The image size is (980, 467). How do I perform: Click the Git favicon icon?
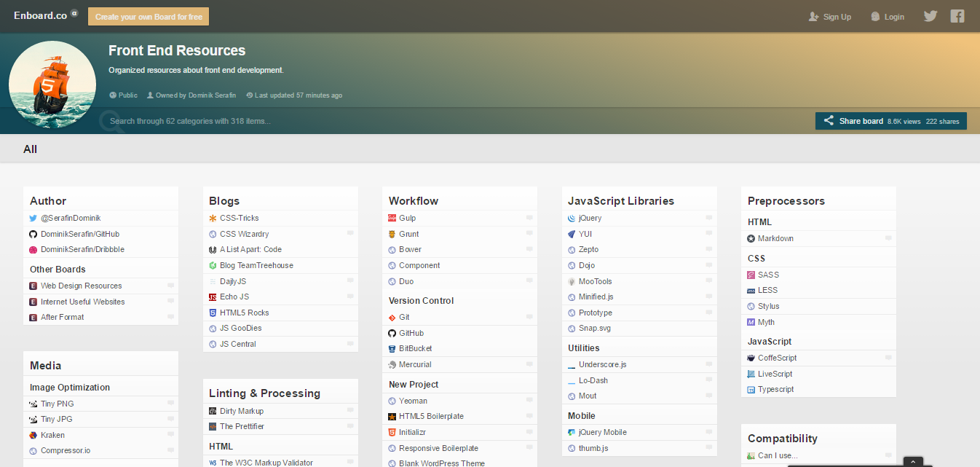(x=392, y=318)
